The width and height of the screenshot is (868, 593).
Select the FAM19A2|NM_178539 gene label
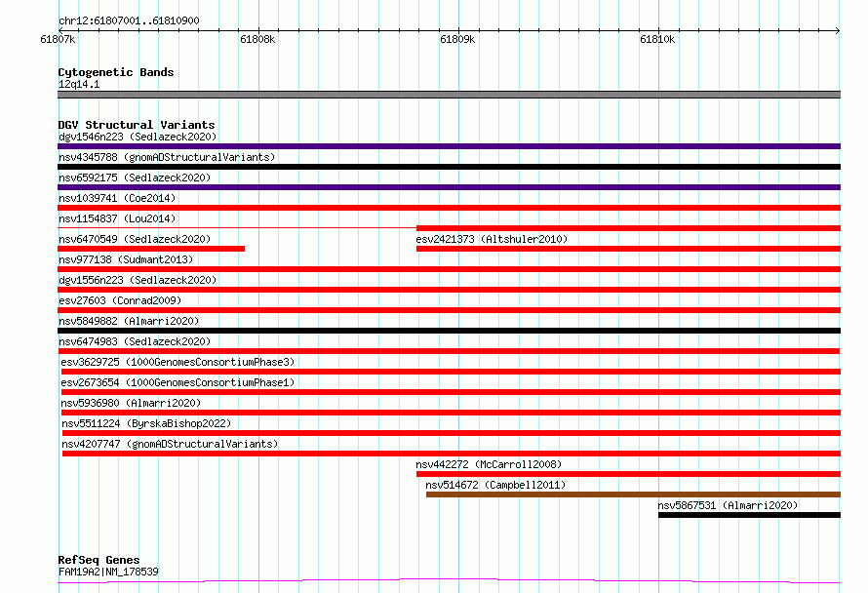(x=108, y=572)
